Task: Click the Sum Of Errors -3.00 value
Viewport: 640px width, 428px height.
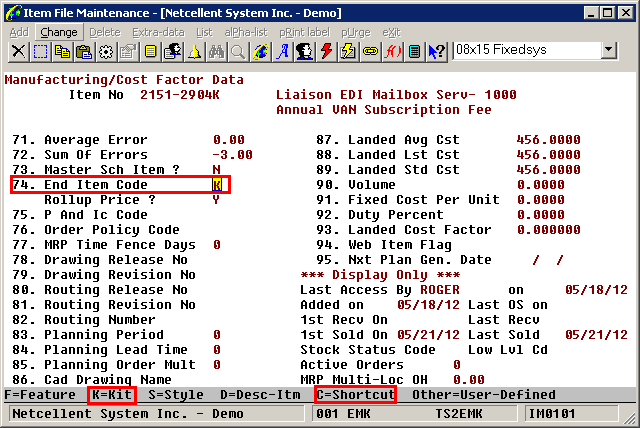Action: 233,155
